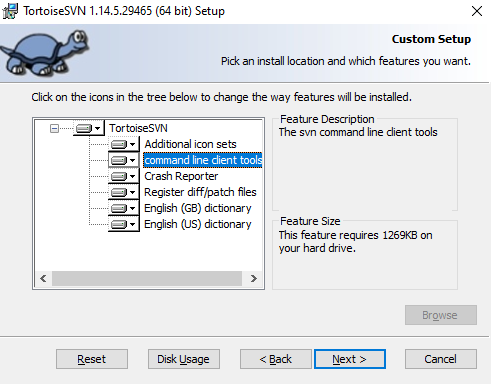Open Disk Usage dialog
This screenshot has width=491, height=384.
184,359
